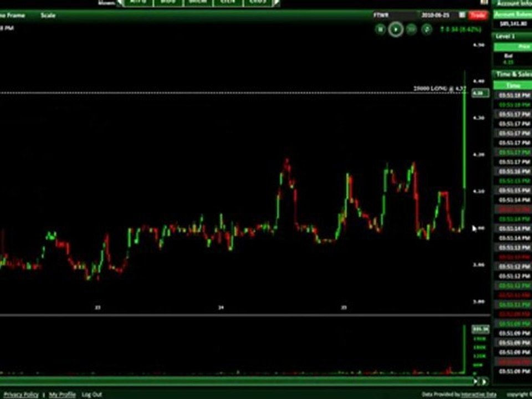Click the current price tag on axis
The height and width of the screenshot is (399, 532).
coord(480,93)
